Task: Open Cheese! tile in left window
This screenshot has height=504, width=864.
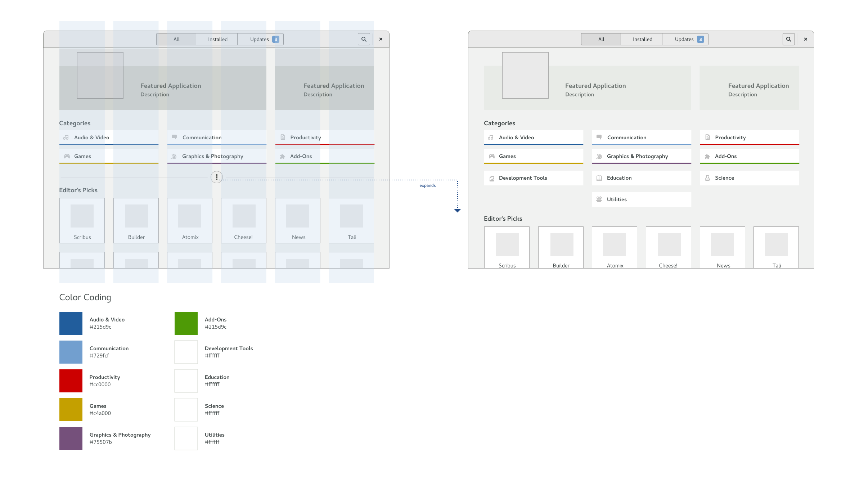Action: (x=244, y=220)
